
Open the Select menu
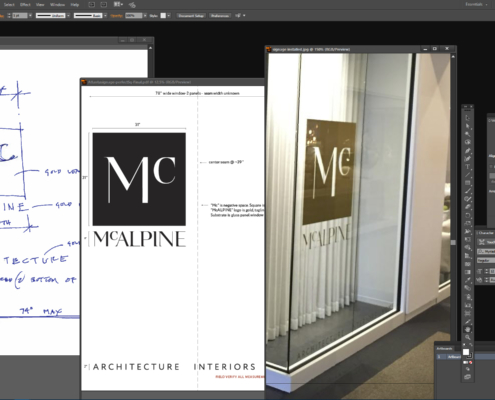click(x=9, y=5)
